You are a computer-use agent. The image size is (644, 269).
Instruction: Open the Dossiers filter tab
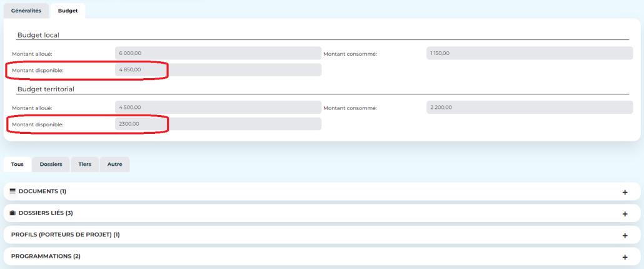(x=51, y=165)
